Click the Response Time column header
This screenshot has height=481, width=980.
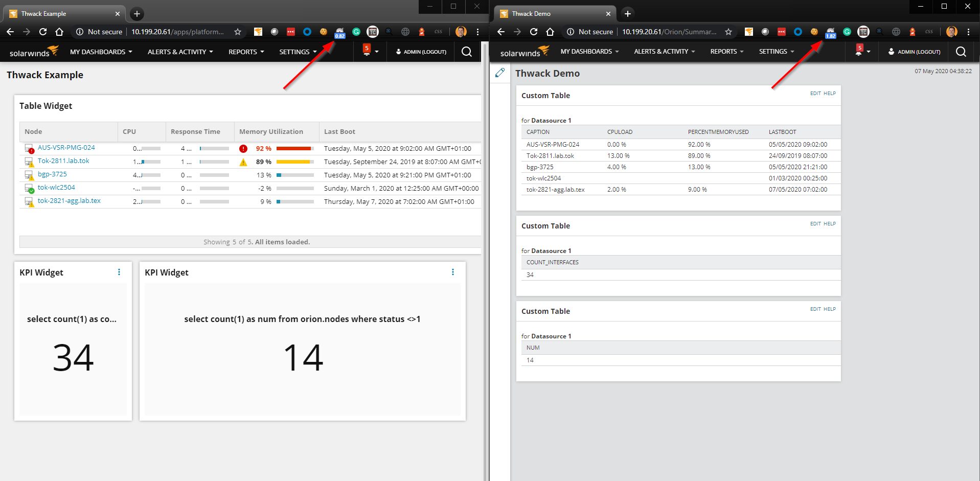tap(200, 132)
